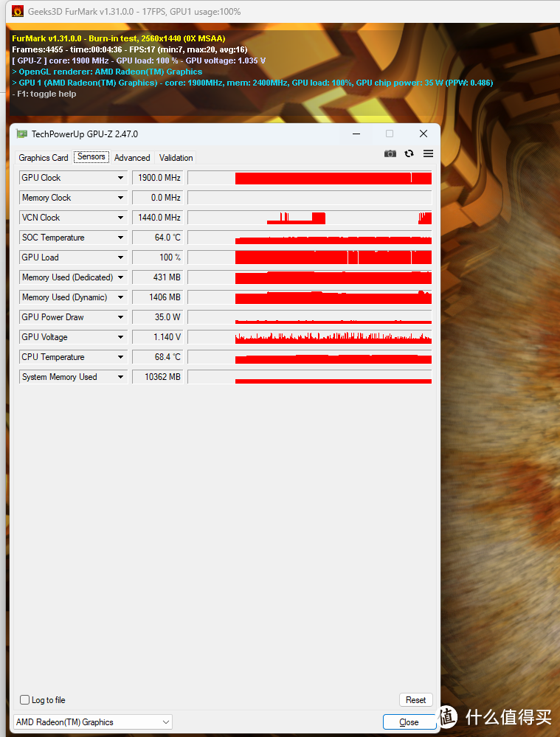The height and width of the screenshot is (737, 560).
Task: Open the SOC Temperature sensor dropdown
Action: click(121, 238)
